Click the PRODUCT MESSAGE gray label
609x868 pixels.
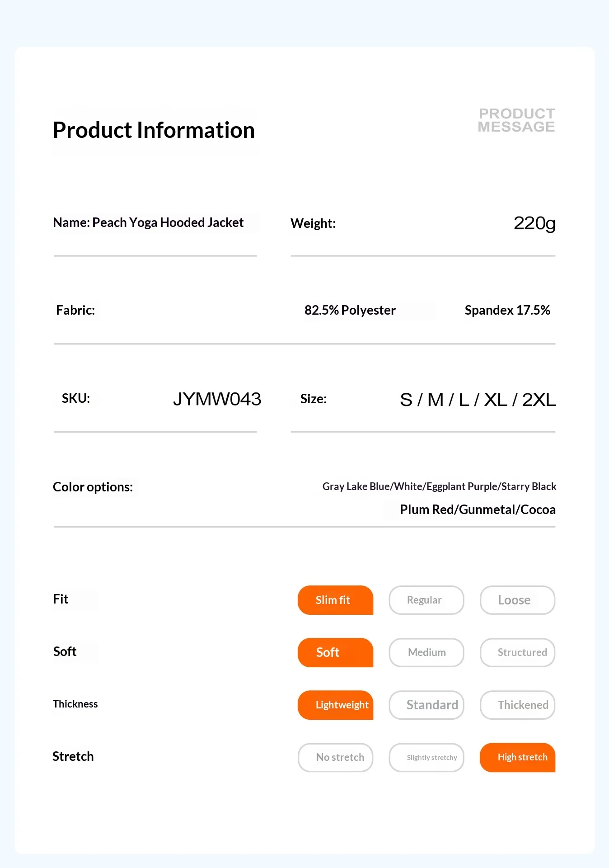pos(516,120)
